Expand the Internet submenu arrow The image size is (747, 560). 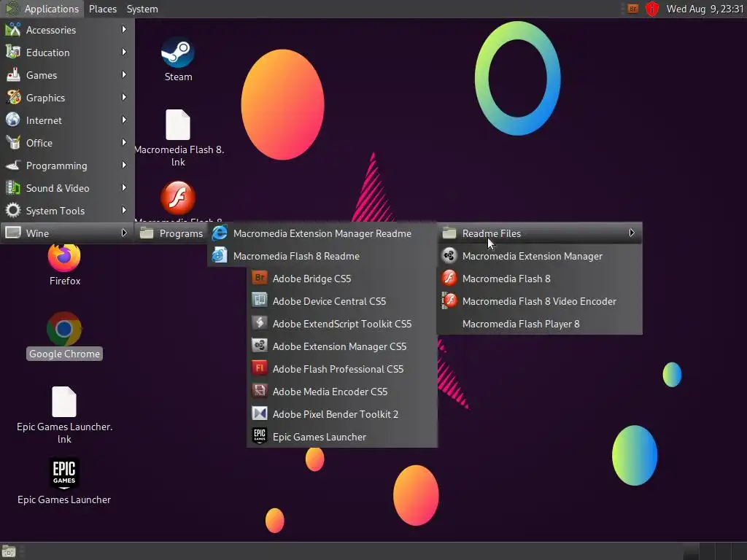pyautogui.click(x=124, y=120)
